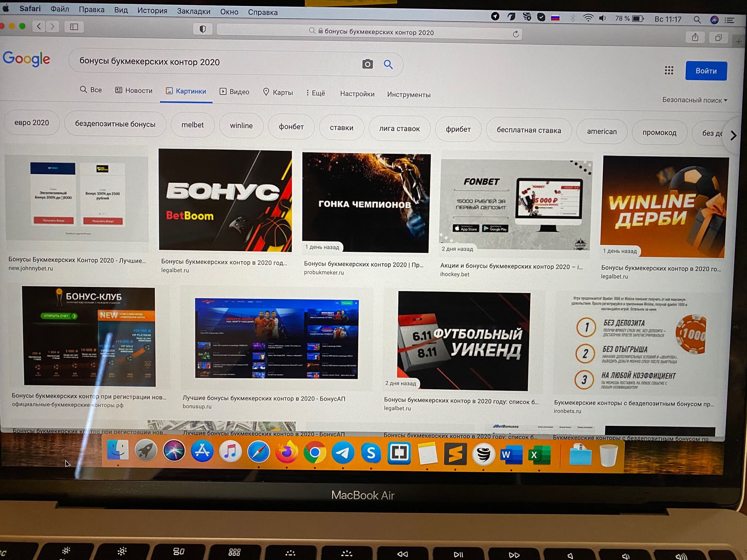Open Spotlight search in menu bar

point(697,20)
